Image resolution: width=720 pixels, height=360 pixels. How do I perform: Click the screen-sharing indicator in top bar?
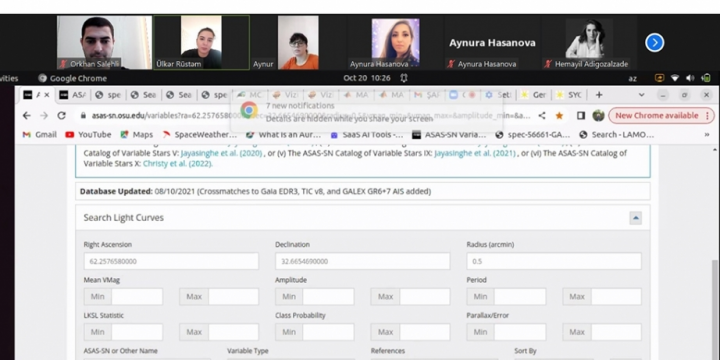coord(659,78)
